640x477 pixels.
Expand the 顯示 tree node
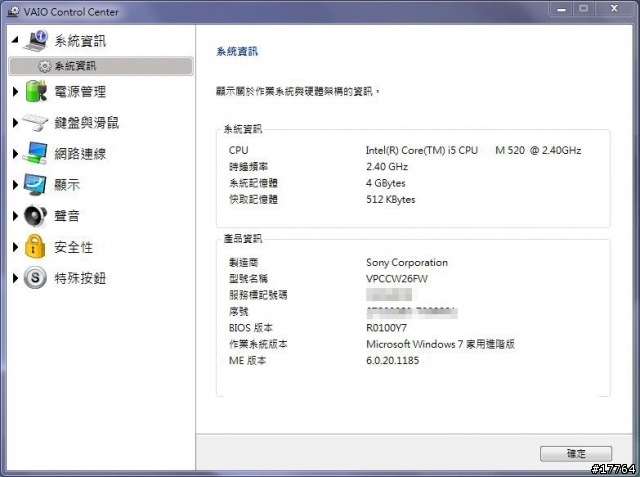click(16, 185)
